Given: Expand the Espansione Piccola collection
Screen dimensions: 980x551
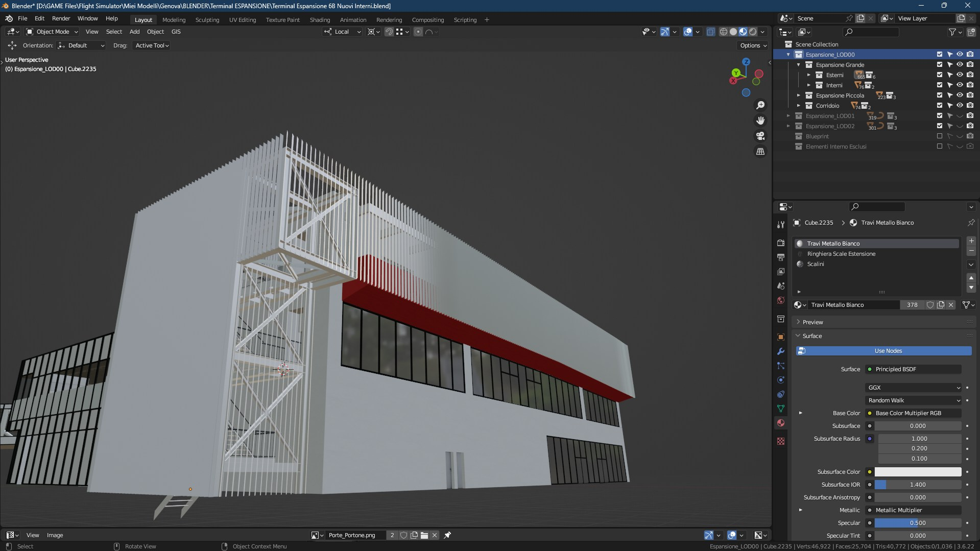Looking at the screenshot, I should click(x=799, y=95).
